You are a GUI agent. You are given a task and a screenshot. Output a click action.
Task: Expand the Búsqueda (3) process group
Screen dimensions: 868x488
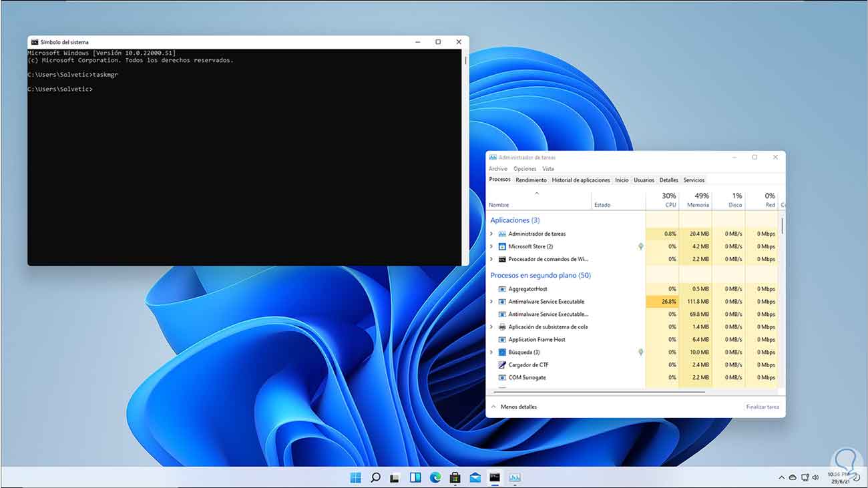(x=491, y=352)
